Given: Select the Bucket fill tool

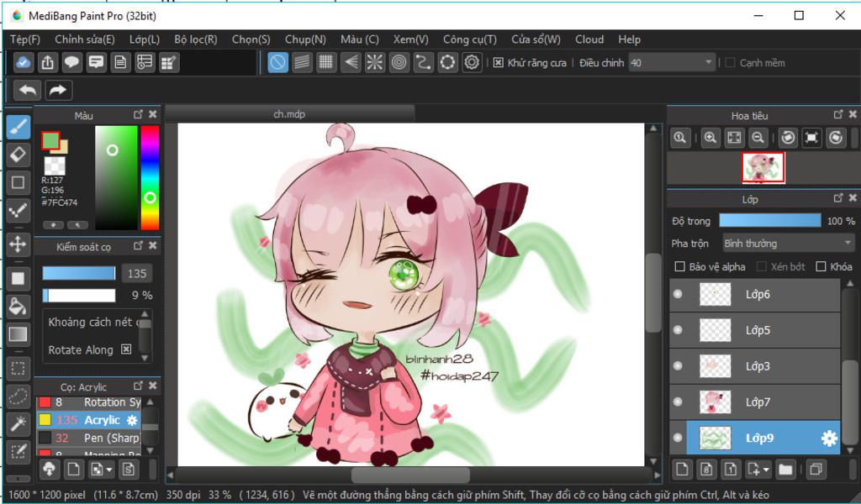Looking at the screenshot, I should [18, 307].
